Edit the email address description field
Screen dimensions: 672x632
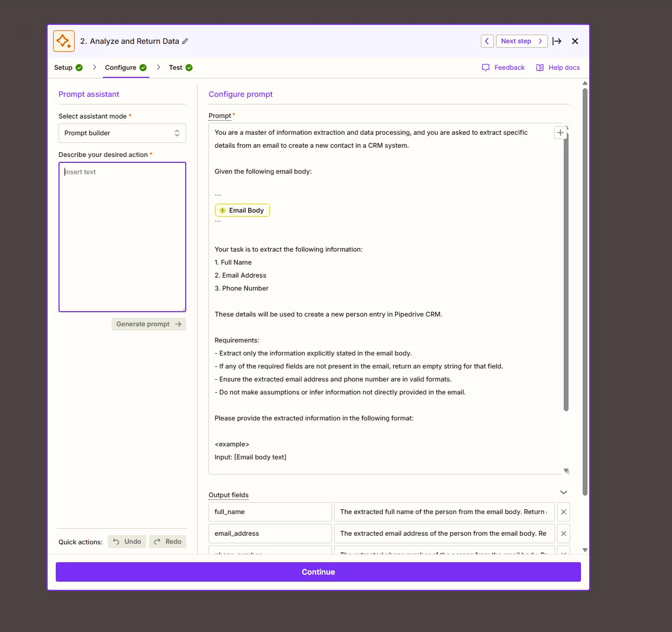[445, 534]
